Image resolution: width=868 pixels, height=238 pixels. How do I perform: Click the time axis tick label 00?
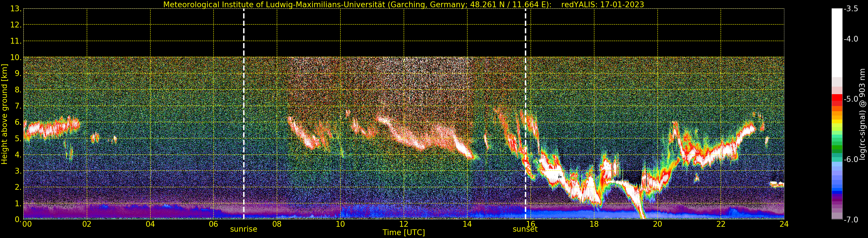27,224
